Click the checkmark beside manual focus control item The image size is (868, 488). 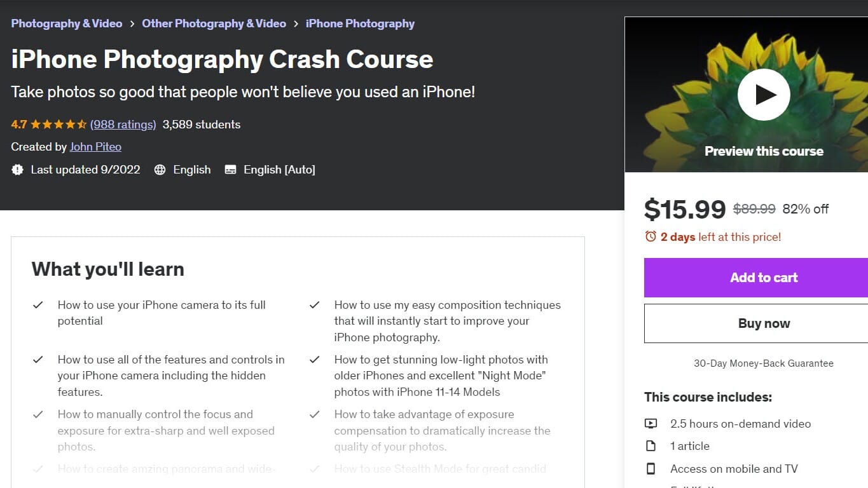click(x=38, y=414)
